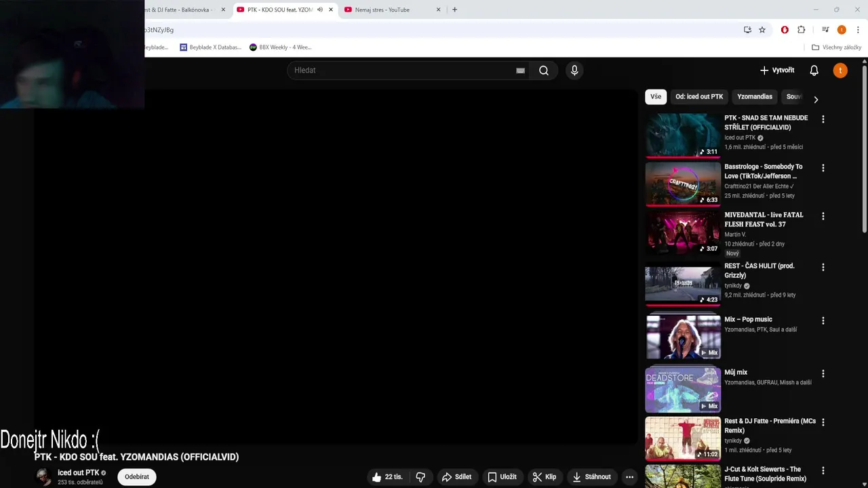The width and height of the screenshot is (868, 488).
Task: Click the page vertical scrollbar
Action: (x=865, y=149)
